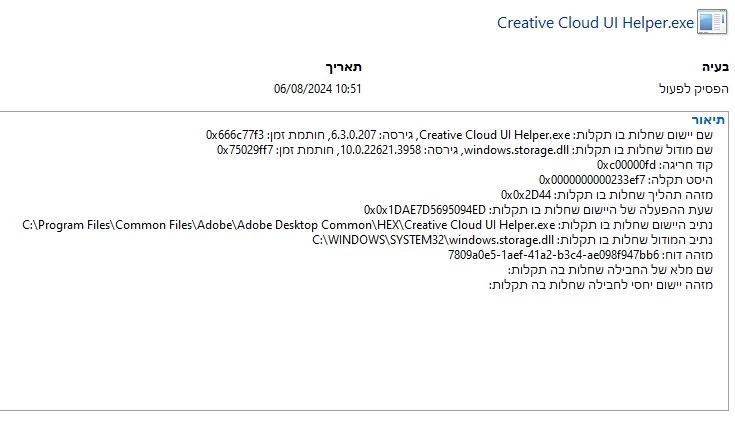Select the Adobe Desktop Common HEX application path

289,225
